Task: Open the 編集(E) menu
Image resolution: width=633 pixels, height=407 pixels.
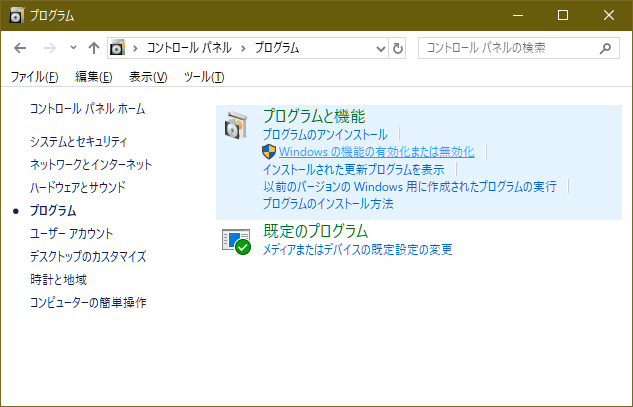Action: tap(93, 76)
